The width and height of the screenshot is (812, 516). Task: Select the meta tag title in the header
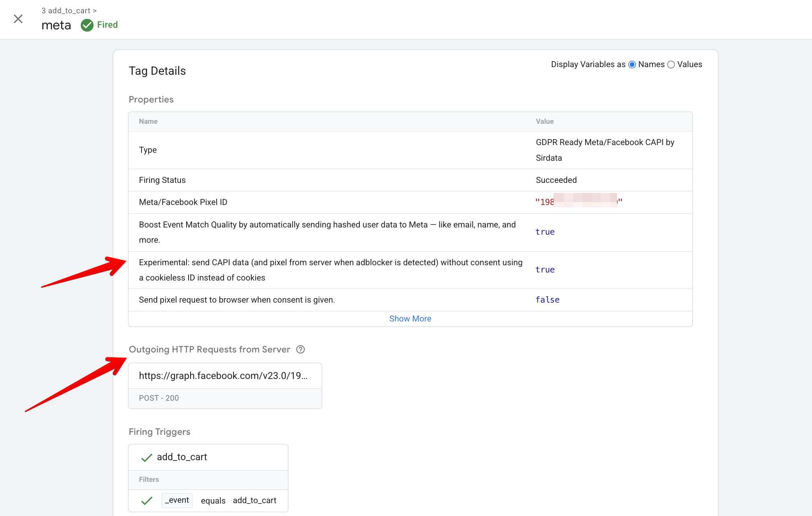56,25
